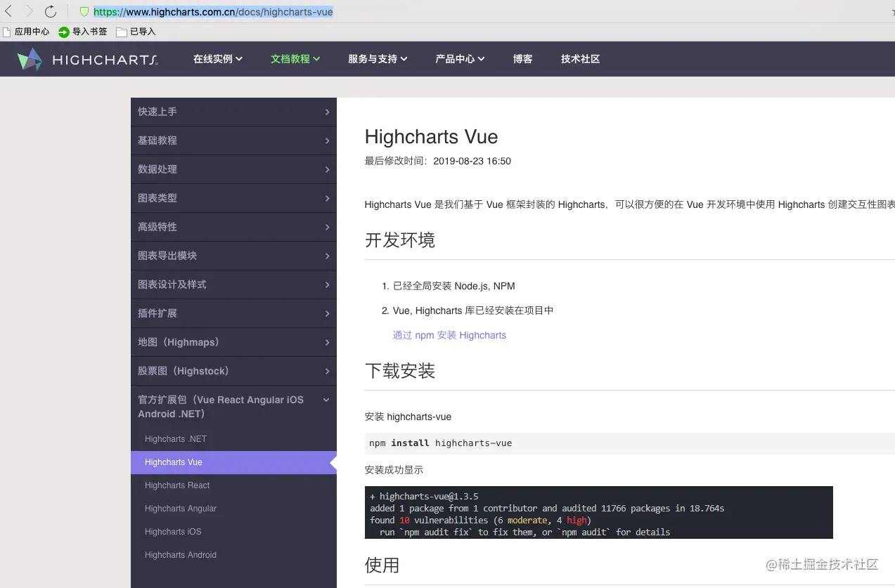
Task: Expand the 快速上手 sidebar section
Action: [233, 112]
